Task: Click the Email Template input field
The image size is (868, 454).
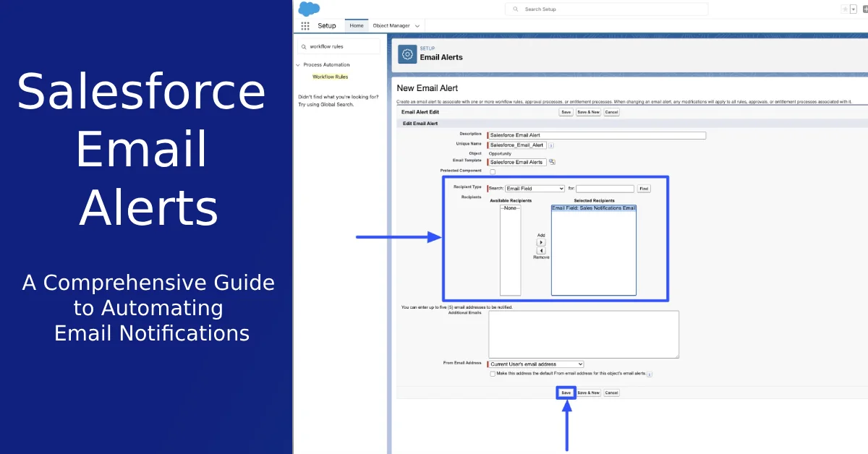Action: [x=517, y=162]
